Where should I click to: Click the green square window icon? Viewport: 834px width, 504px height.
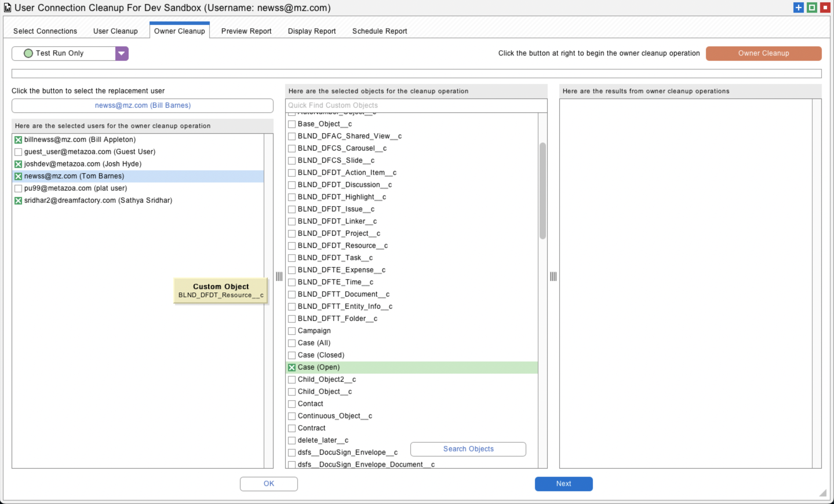(x=812, y=8)
